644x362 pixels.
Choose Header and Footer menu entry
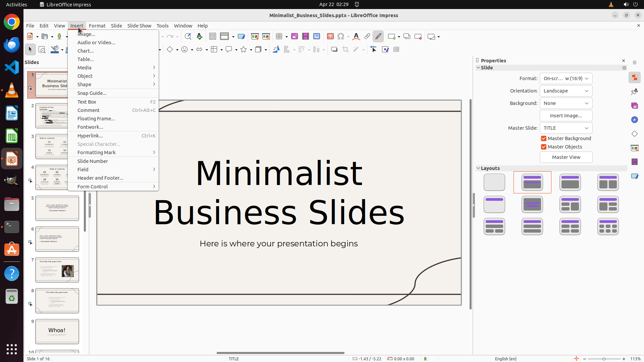point(100,178)
